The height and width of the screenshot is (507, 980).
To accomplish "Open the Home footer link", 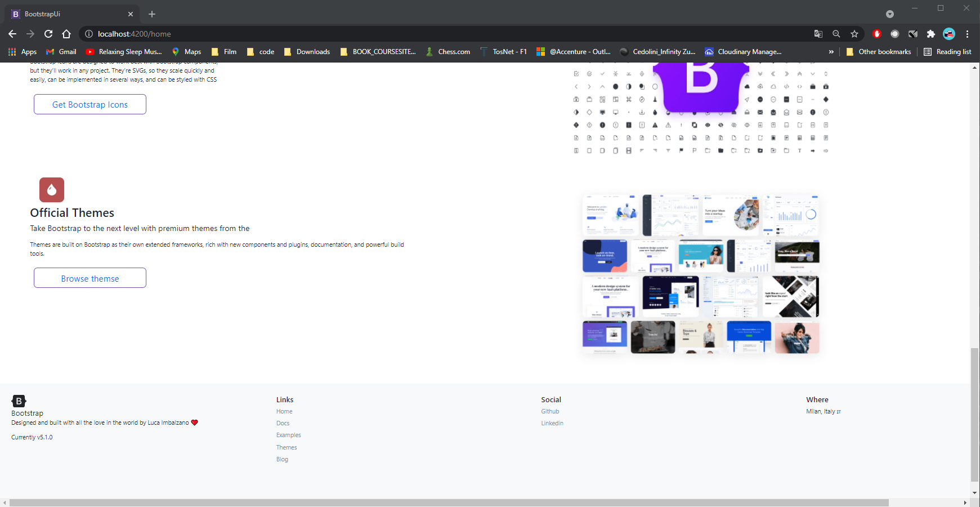I will point(284,412).
